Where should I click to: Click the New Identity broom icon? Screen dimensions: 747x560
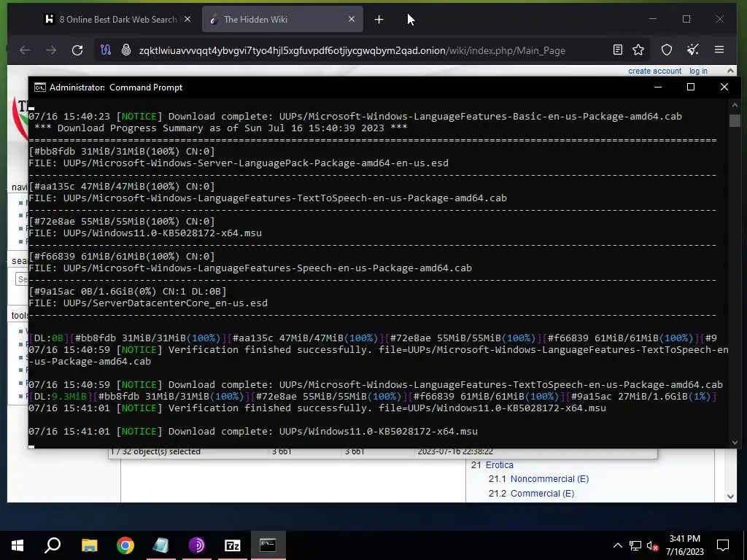tap(693, 50)
